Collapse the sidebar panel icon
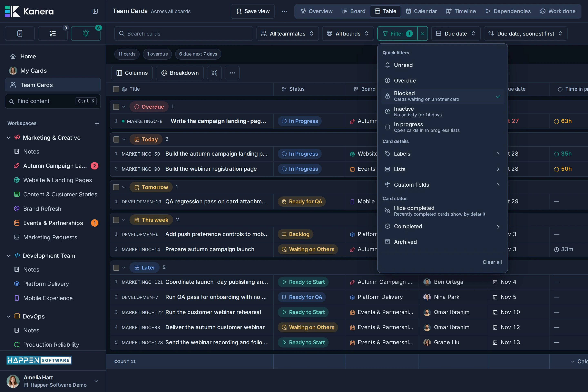The width and height of the screenshot is (588, 392). click(x=95, y=11)
